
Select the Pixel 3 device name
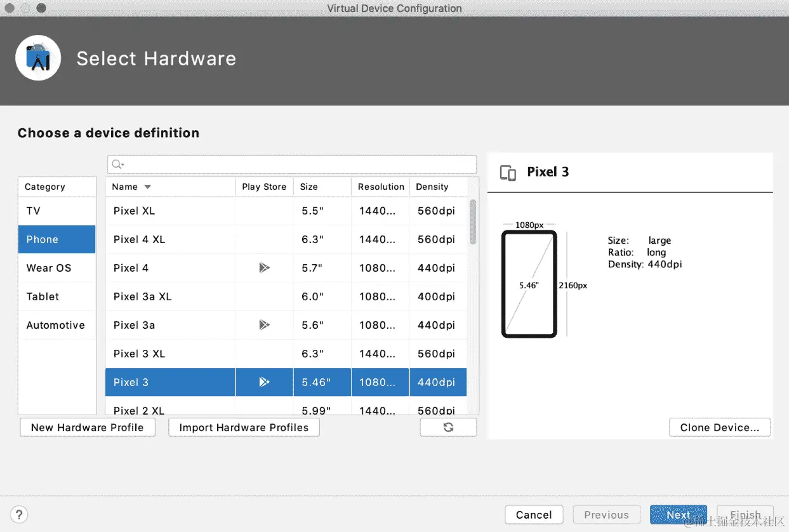131,382
